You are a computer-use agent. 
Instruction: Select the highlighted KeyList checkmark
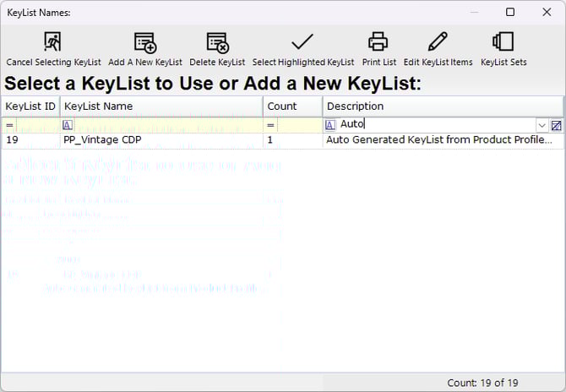pyautogui.click(x=302, y=43)
